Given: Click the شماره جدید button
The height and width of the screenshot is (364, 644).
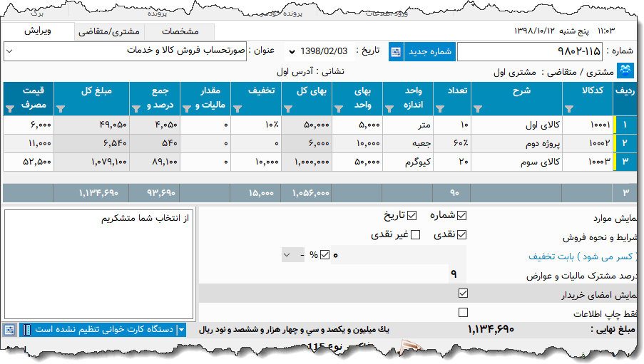Looking at the screenshot, I should pos(429,52).
